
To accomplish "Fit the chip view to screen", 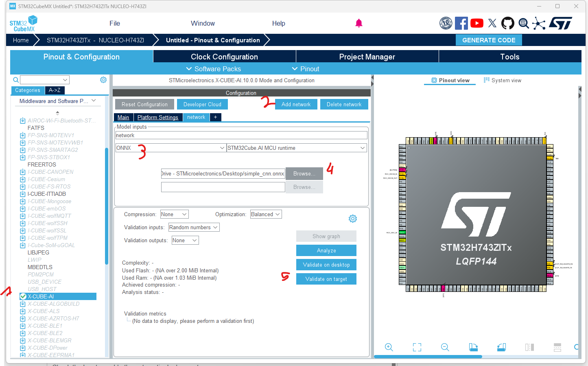I will tap(416, 347).
